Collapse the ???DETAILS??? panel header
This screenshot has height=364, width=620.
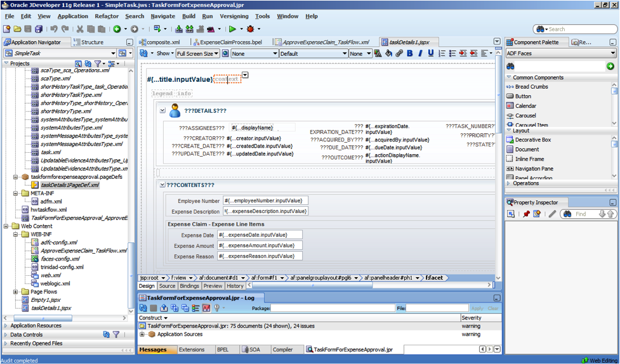click(162, 110)
